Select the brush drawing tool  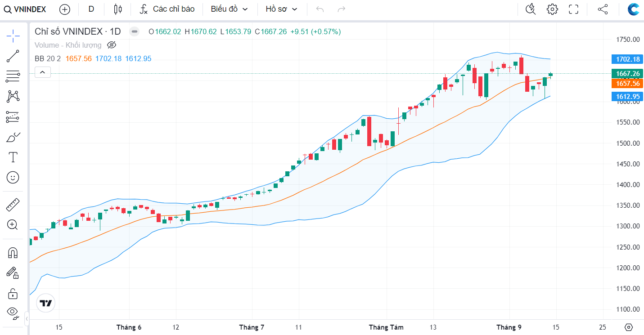click(x=13, y=137)
